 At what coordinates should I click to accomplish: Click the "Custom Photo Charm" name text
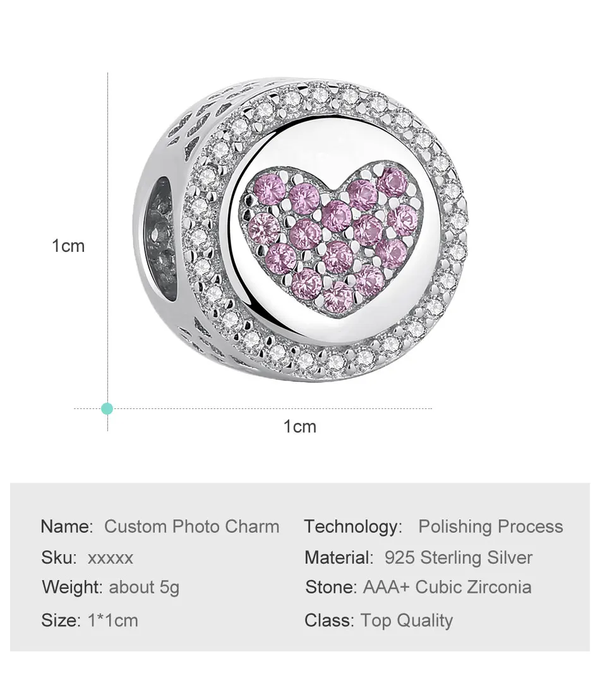click(x=191, y=526)
